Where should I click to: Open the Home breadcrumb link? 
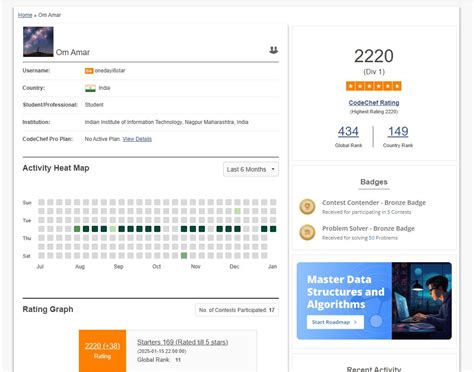(25, 15)
